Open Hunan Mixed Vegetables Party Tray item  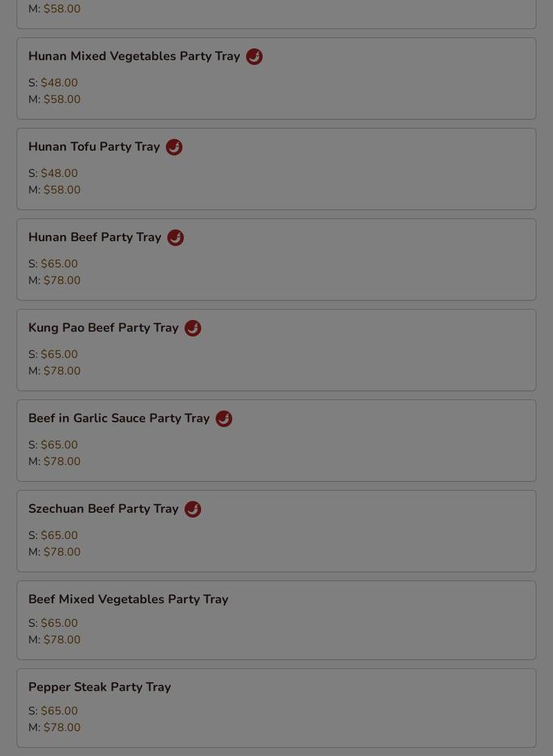coord(134,57)
